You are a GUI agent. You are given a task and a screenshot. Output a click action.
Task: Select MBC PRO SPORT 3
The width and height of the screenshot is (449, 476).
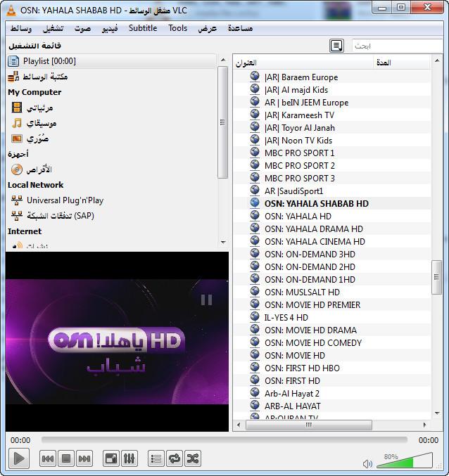point(332,179)
